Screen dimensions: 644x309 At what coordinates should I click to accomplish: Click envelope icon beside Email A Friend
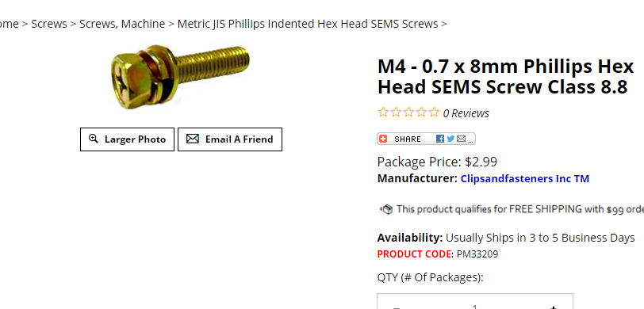pos(192,139)
